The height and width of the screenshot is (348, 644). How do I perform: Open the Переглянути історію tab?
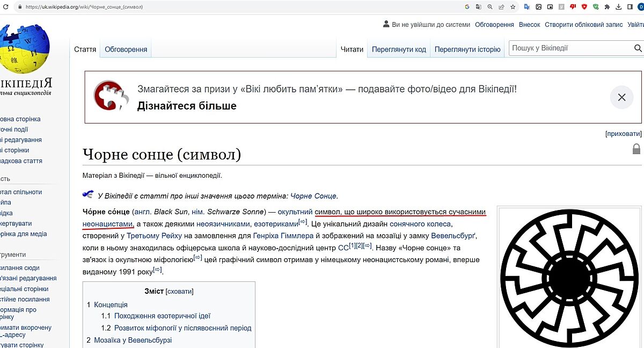(x=467, y=49)
